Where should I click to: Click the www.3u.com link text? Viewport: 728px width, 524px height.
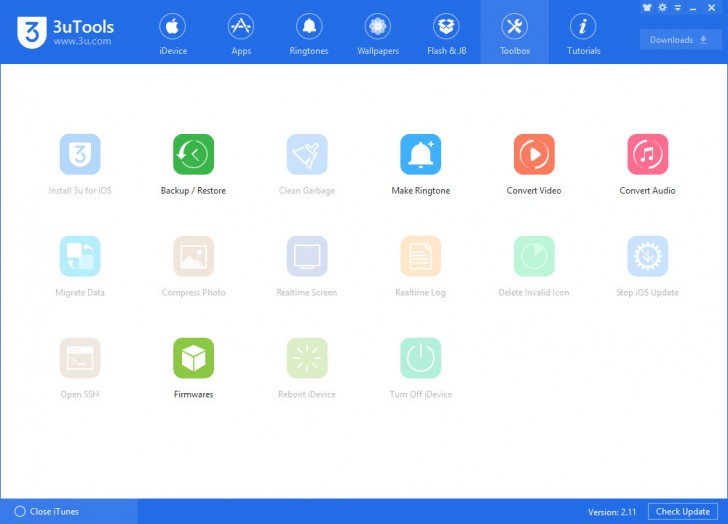click(82, 41)
